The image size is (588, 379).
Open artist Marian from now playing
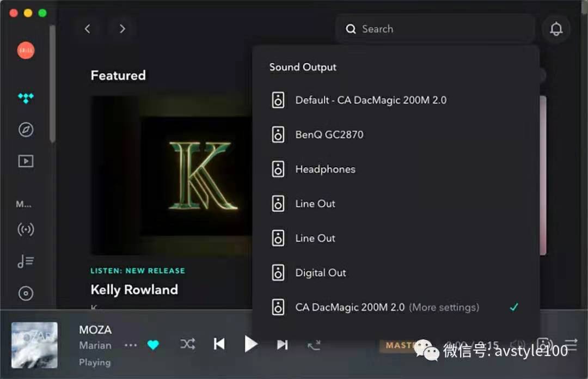[x=95, y=345]
